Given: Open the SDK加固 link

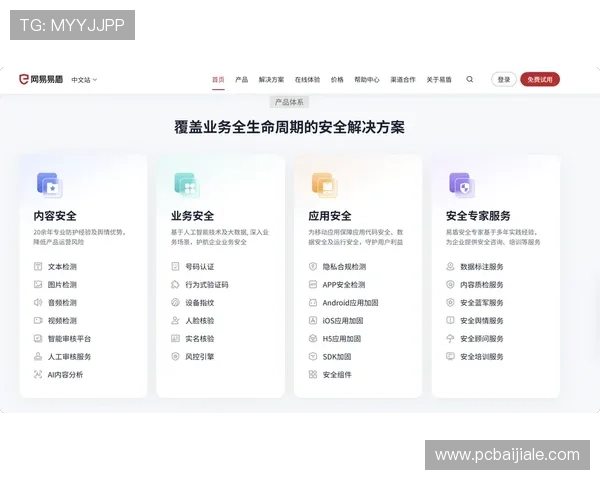Looking at the screenshot, I should tap(337, 357).
